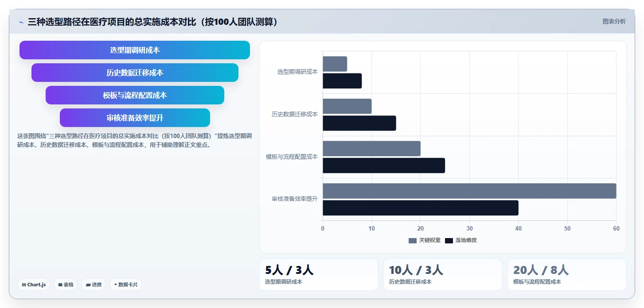This screenshot has height=308, width=644.
Task: Click the 图表分析 label in header
Action: click(x=614, y=21)
